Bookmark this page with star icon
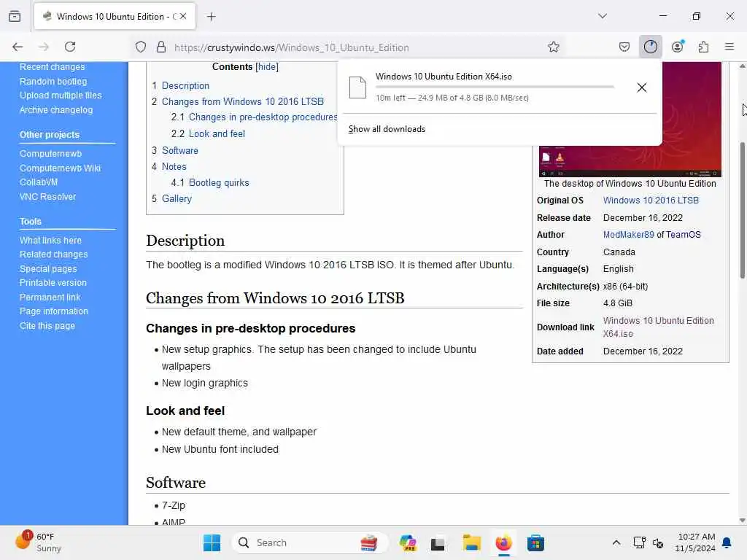 tap(553, 47)
